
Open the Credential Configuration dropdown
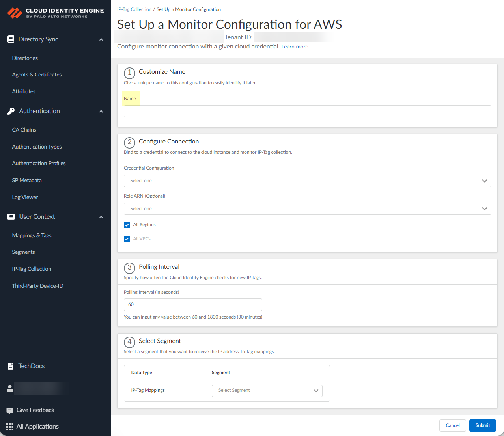tap(307, 181)
